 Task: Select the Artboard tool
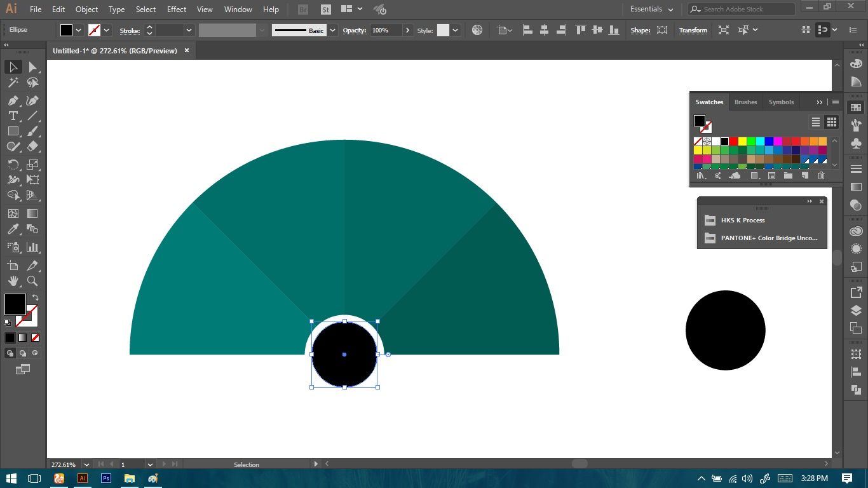coord(13,266)
